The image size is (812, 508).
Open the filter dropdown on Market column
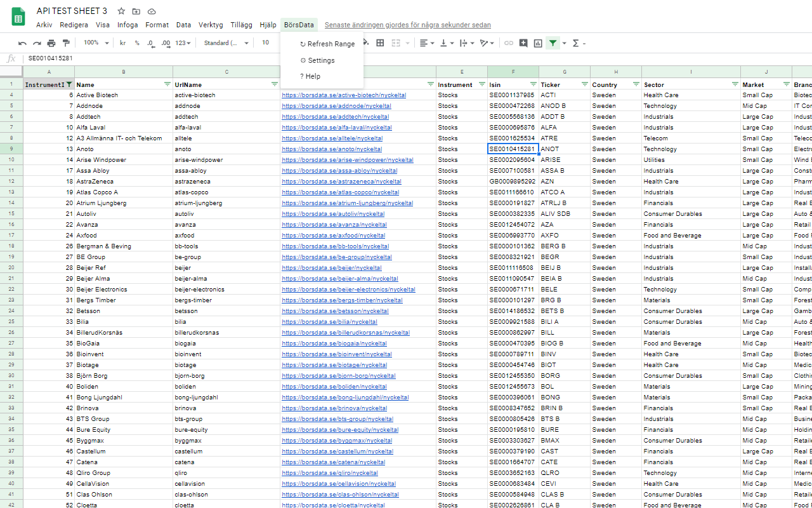(x=787, y=84)
